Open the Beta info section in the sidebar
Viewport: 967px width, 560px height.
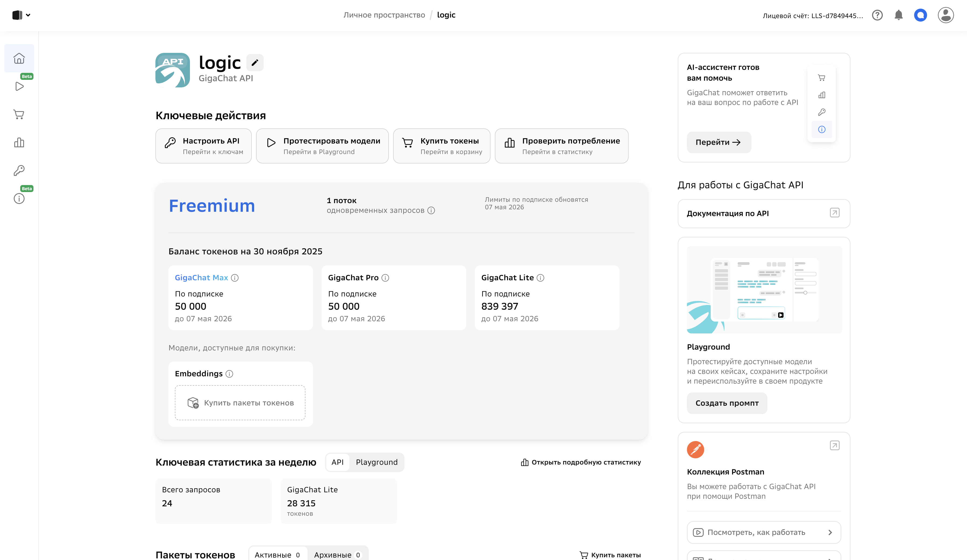coord(19,198)
